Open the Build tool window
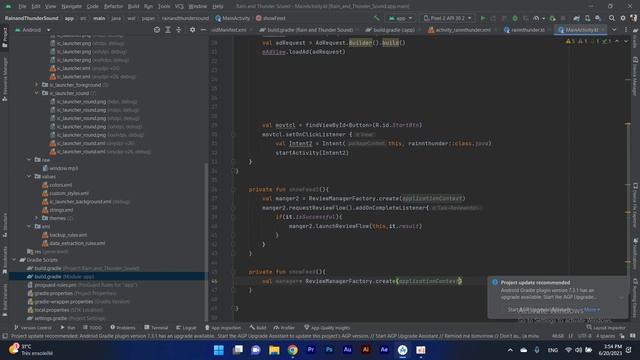The width and height of the screenshot is (640, 360). tap(258, 328)
